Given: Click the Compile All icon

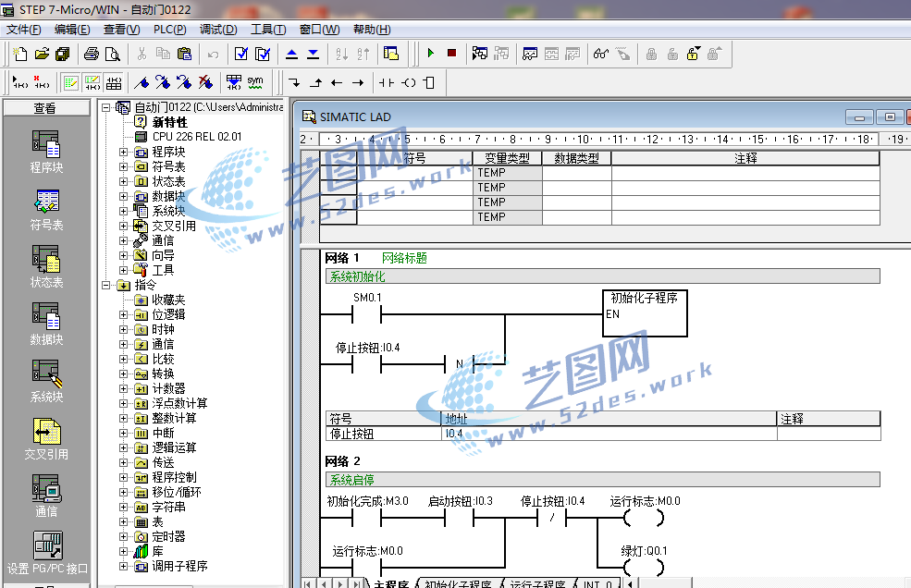Looking at the screenshot, I should tap(263, 54).
